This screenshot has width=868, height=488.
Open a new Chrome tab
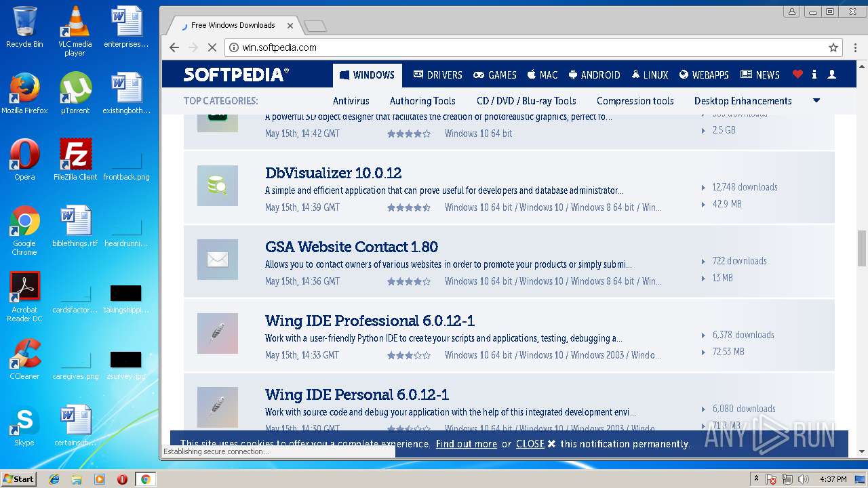click(x=315, y=26)
